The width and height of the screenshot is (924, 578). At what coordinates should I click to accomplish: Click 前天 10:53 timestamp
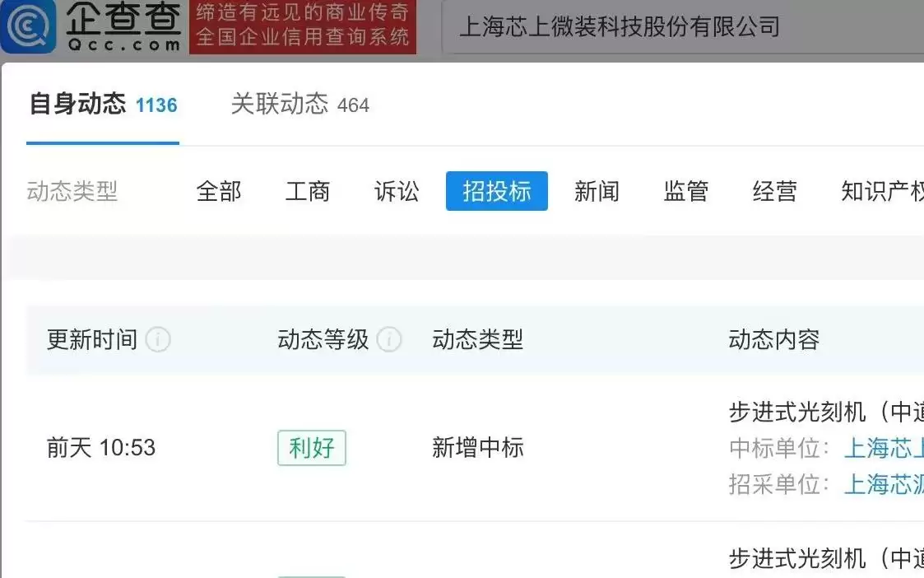[101, 448]
